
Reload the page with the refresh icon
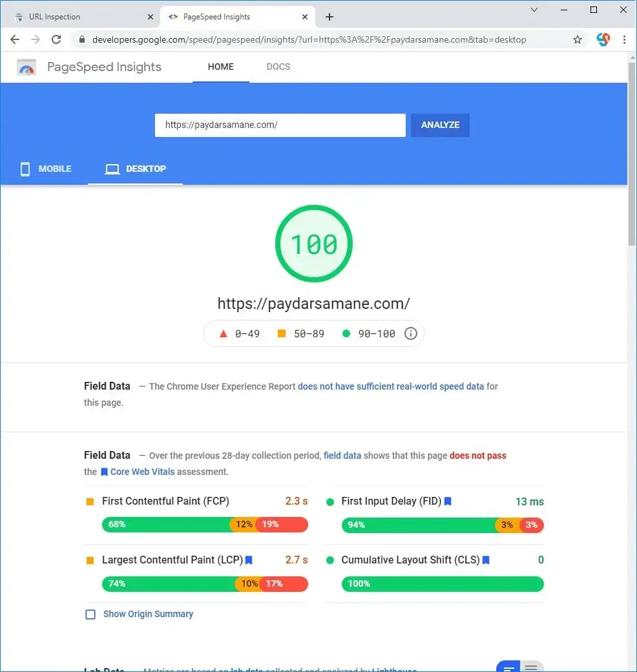click(56, 39)
